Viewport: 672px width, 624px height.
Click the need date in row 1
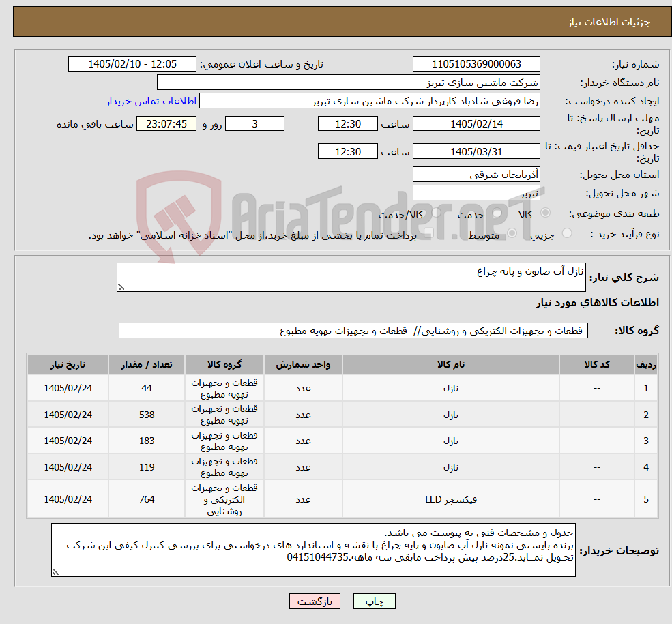(x=68, y=389)
